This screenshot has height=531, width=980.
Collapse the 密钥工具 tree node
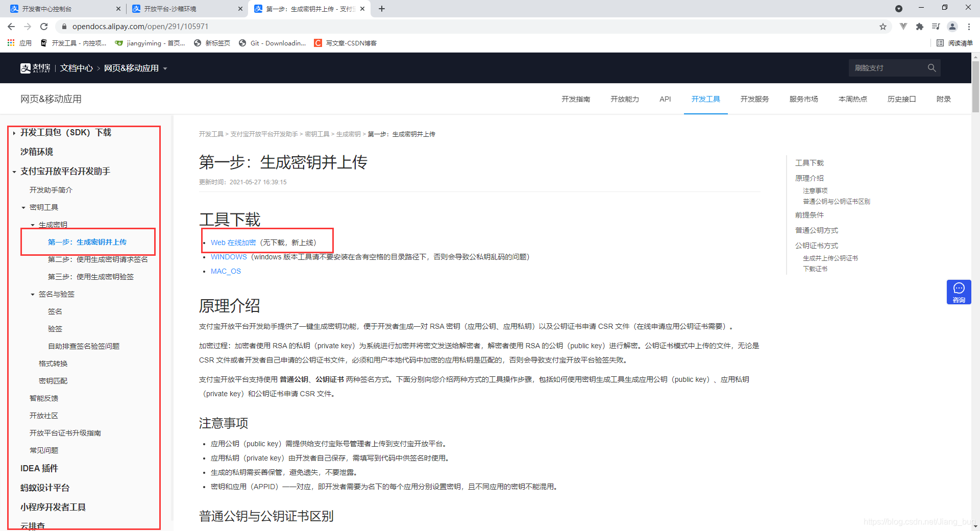pyautogui.click(x=23, y=208)
